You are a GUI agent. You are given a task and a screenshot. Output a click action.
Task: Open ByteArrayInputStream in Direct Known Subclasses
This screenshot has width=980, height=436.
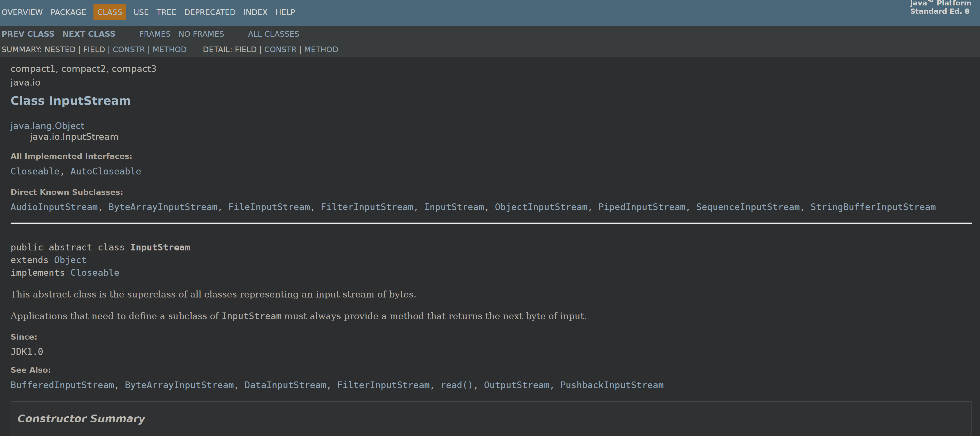[163, 207]
